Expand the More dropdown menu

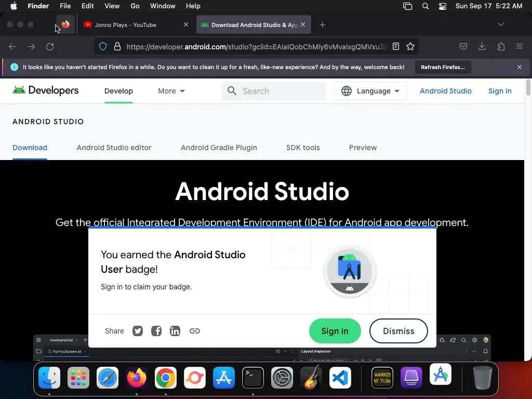click(171, 91)
